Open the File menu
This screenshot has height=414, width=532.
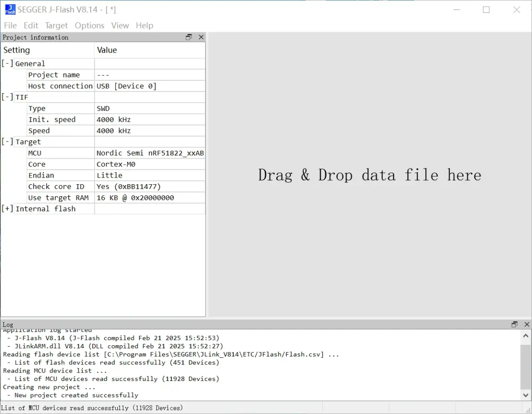10,25
